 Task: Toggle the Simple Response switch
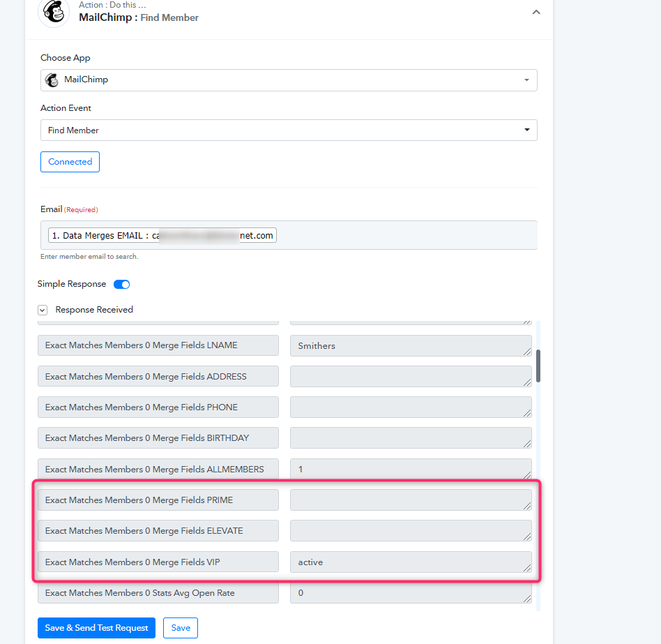122,284
